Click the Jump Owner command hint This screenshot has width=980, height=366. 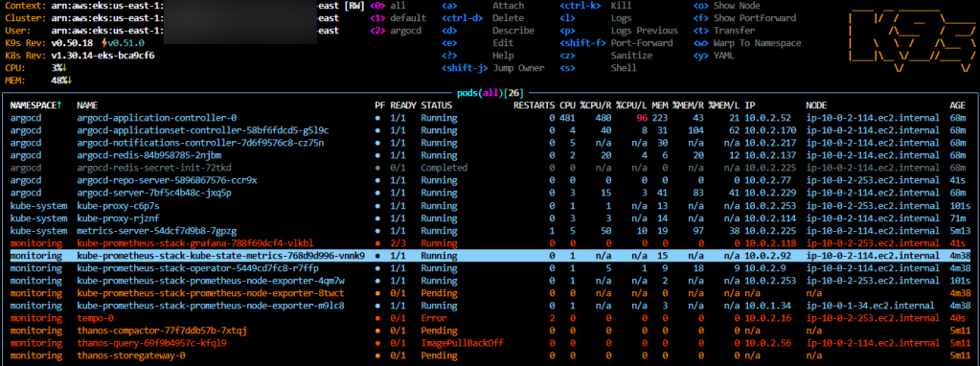point(493,67)
